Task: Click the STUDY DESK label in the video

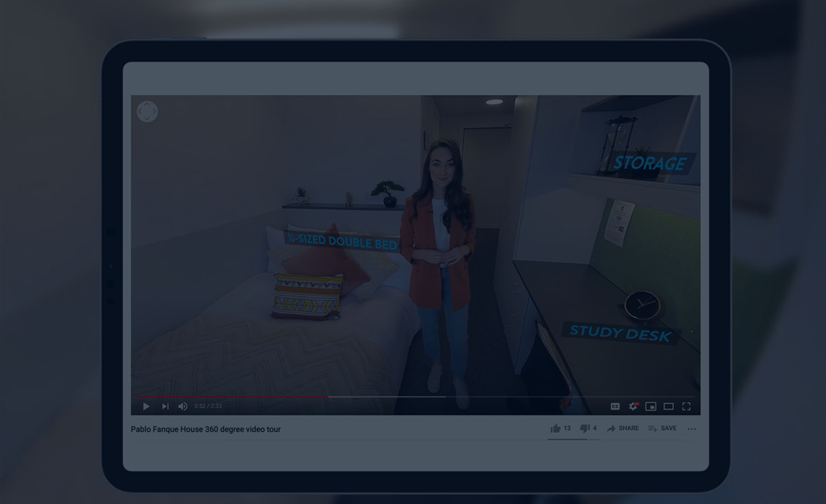Action: 620,333
